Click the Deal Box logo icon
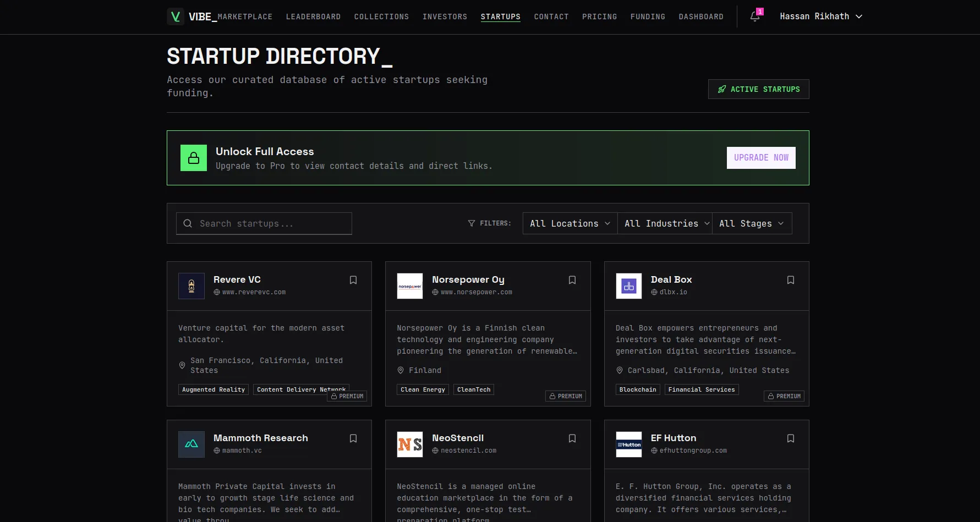Screen dimensions: 980x522 tap(628, 286)
